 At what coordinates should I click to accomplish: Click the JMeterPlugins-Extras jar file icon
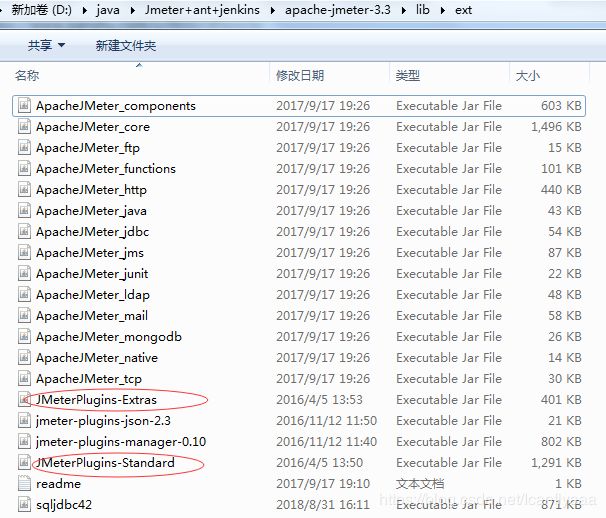[24, 399]
